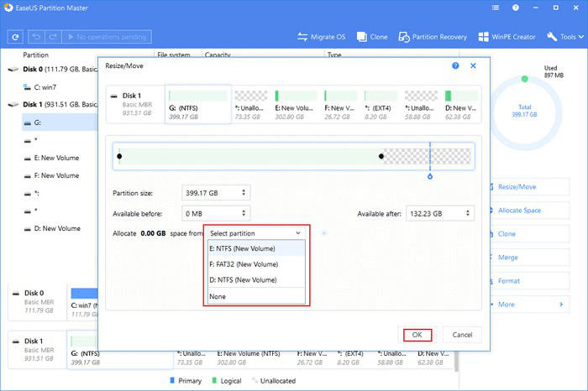Expand the More option in side panel
This screenshot has height=391, width=588.
tap(529, 303)
